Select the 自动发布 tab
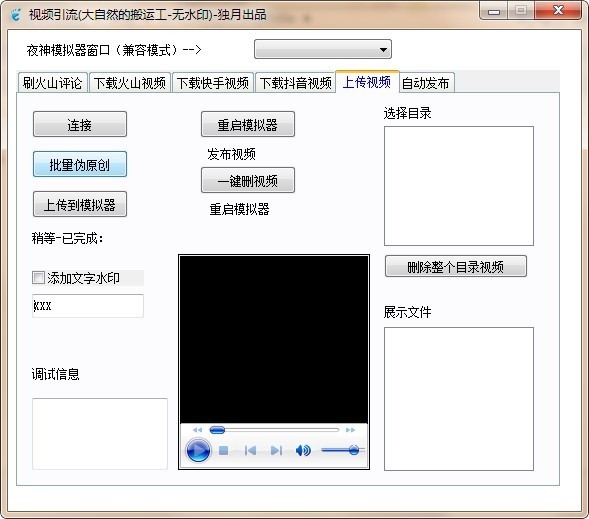 coord(426,83)
